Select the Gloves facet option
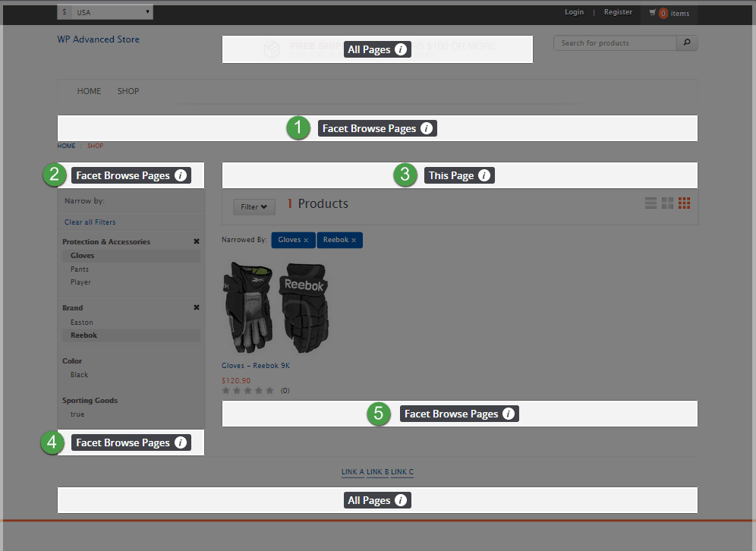Screen dimensions: 756x551 [x=83, y=256]
